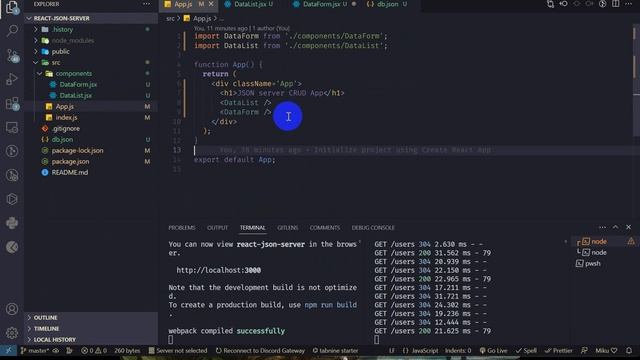Open the Run and Debug view
640x360 pixels.
[x=12, y=79]
